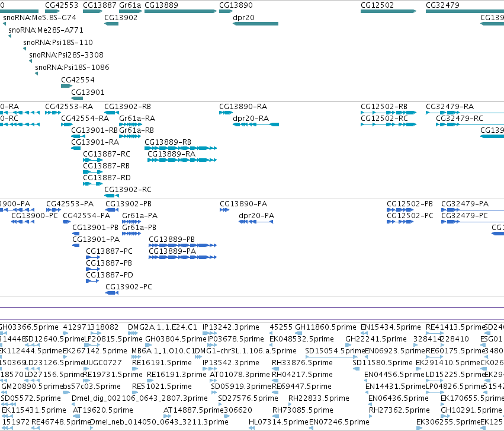Screen dimensions: 504x431
Task: Open protein CG13902-PC label
Action: (129, 286)
